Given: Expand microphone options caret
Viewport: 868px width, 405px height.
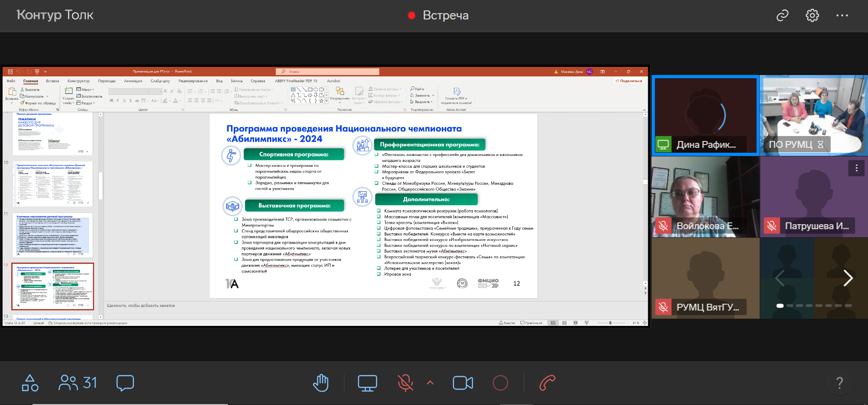Looking at the screenshot, I should 430,383.
